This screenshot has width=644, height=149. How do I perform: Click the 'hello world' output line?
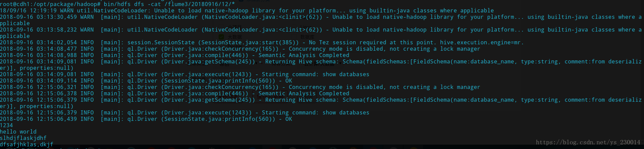click(x=18, y=132)
